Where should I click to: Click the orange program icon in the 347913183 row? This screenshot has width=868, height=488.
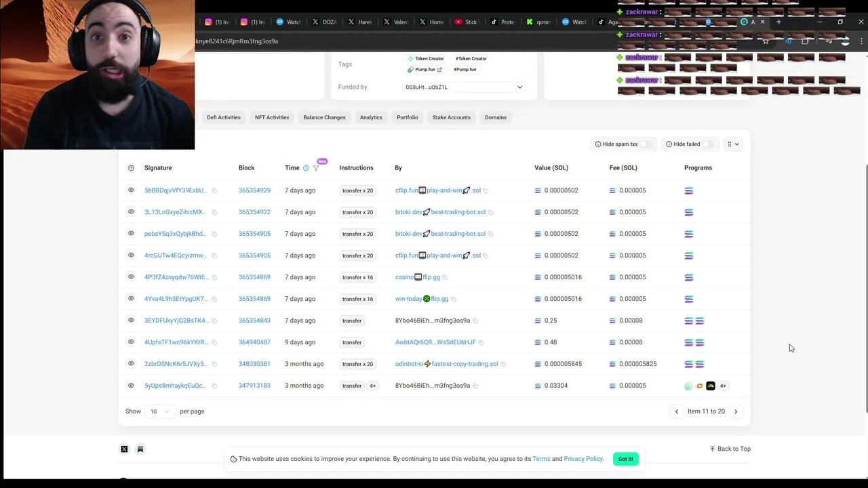click(x=700, y=386)
